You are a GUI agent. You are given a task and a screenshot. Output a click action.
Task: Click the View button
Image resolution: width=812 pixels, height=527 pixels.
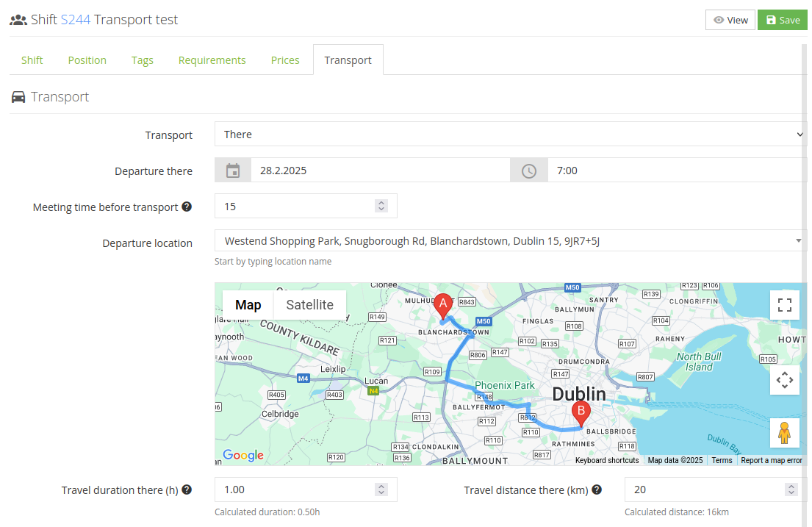(x=730, y=20)
